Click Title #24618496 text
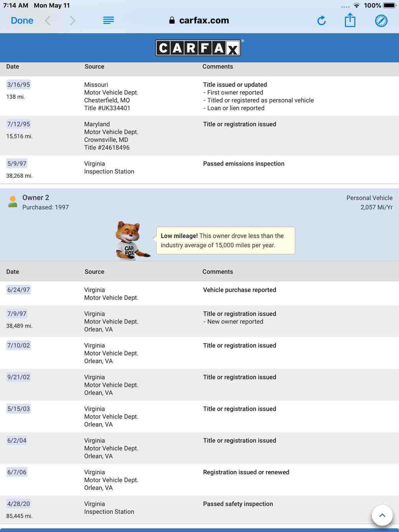The image size is (399, 532). pyautogui.click(x=107, y=148)
